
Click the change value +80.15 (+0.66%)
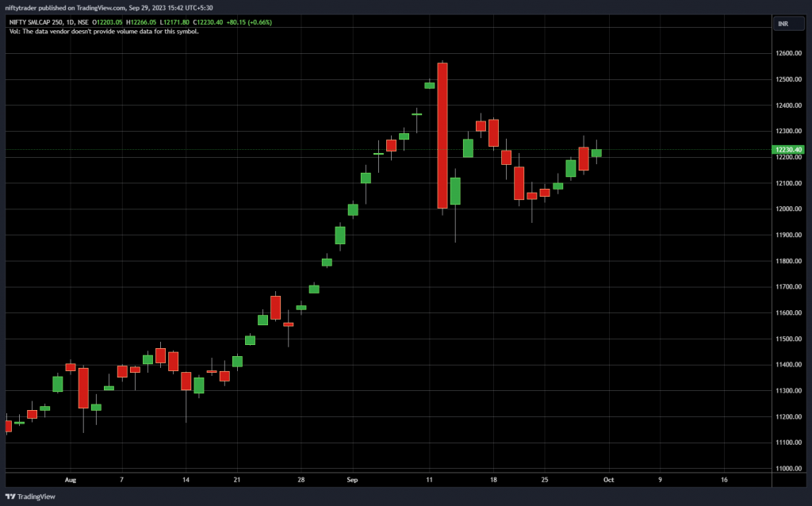249,22
